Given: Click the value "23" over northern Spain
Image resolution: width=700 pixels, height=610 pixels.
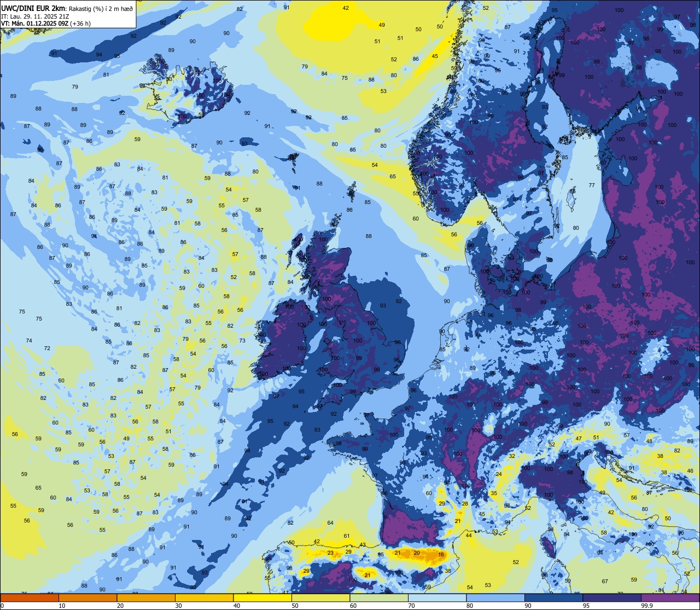Looking at the screenshot, I should click(330, 553).
